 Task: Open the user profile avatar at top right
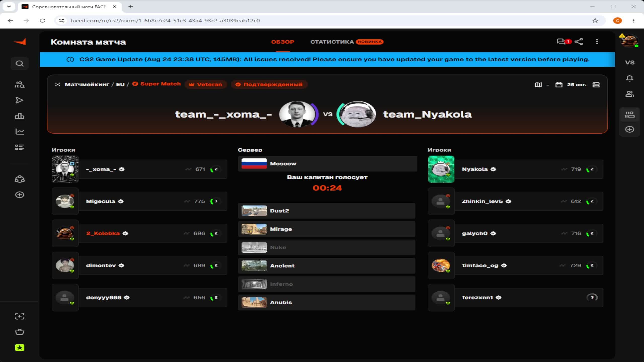click(x=629, y=41)
